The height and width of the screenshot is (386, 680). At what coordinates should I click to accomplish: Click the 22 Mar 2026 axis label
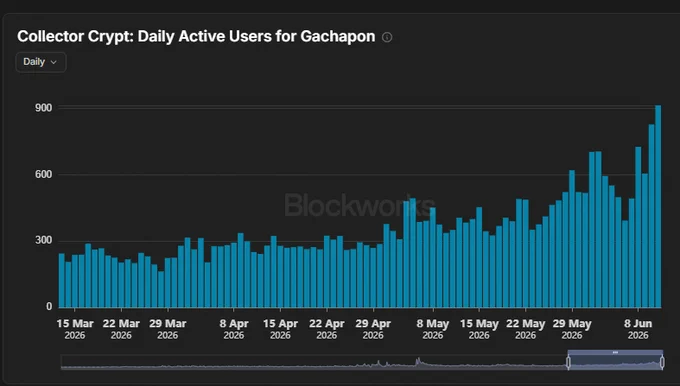click(121, 329)
